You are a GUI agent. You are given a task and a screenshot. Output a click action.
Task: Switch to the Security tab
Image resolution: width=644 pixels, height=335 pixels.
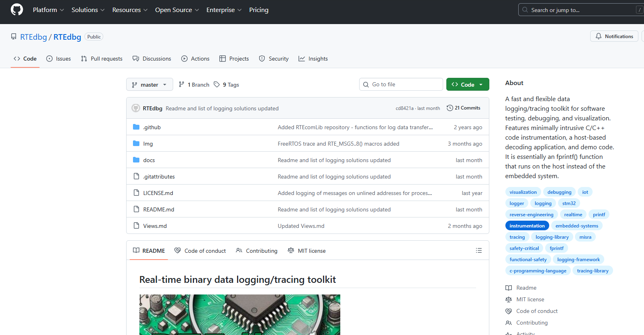[x=274, y=59]
